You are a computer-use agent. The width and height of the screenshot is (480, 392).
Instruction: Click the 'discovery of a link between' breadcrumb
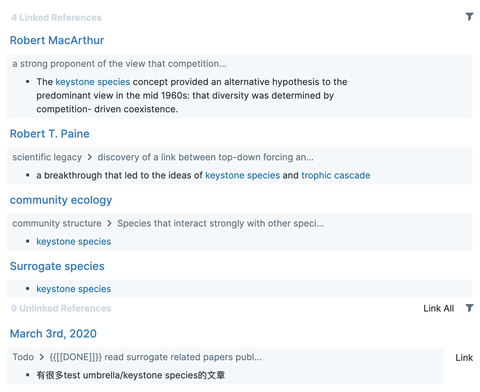coord(205,157)
